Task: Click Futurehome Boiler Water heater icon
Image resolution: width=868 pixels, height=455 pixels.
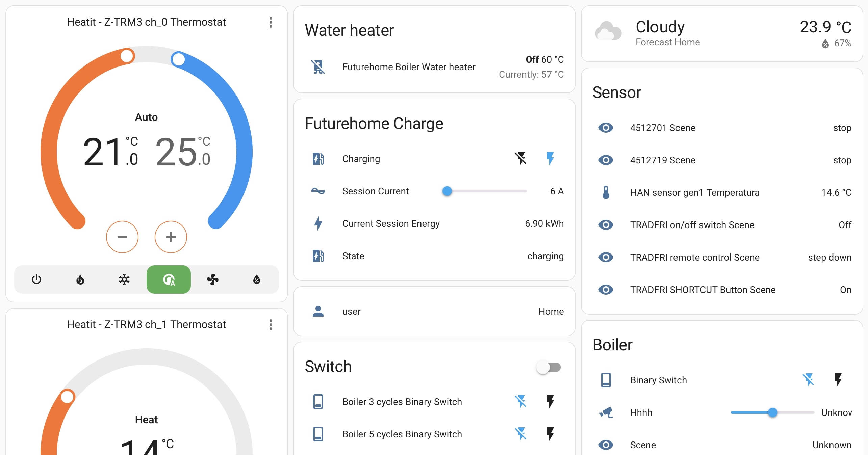Action: [318, 67]
